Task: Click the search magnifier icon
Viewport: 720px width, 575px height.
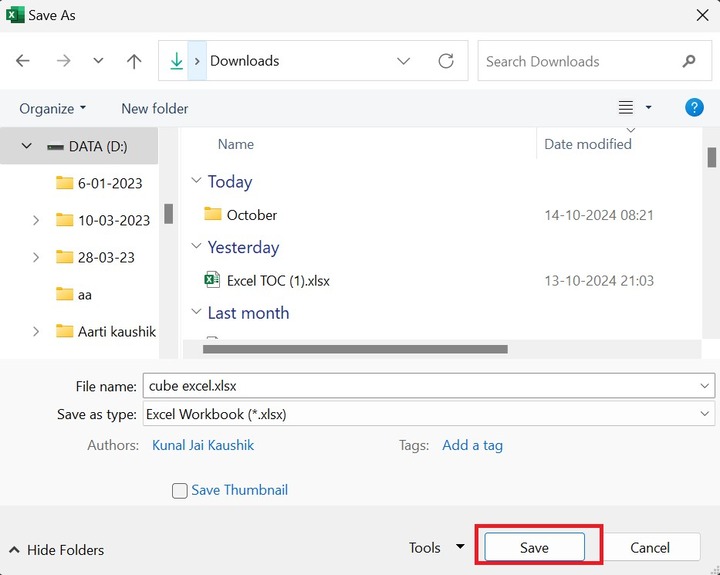Action: [689, 61]
